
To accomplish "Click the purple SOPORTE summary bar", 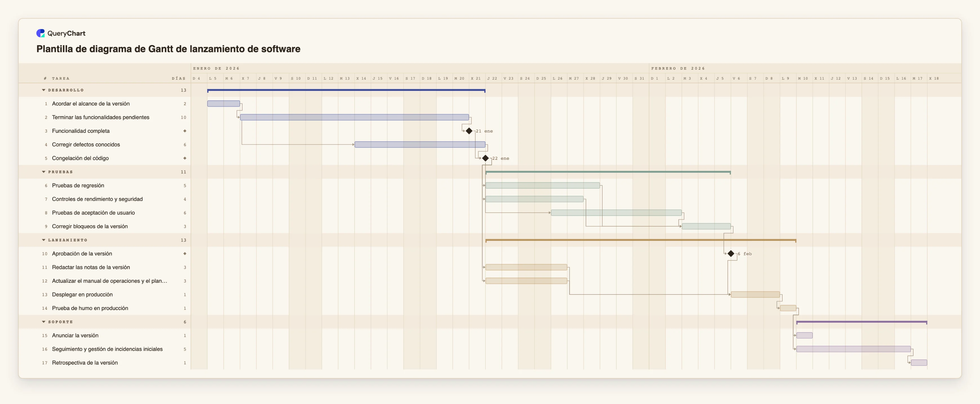I will 862,322.
